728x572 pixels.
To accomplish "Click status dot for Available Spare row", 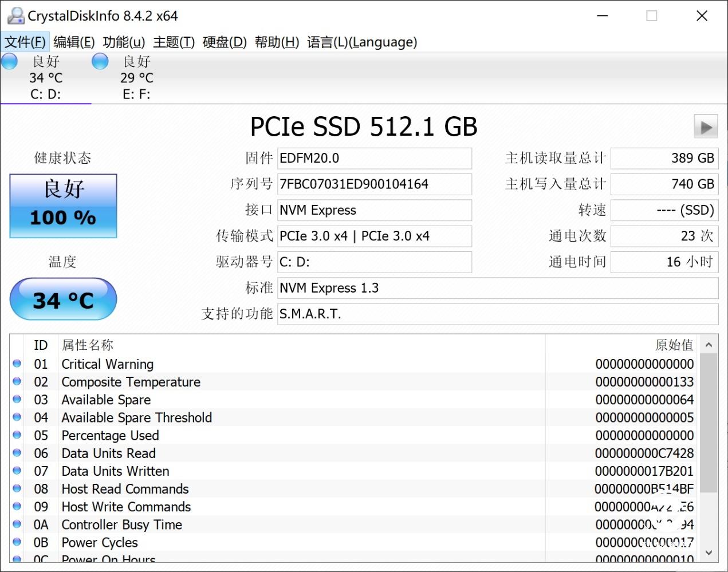I will [17, 399].
